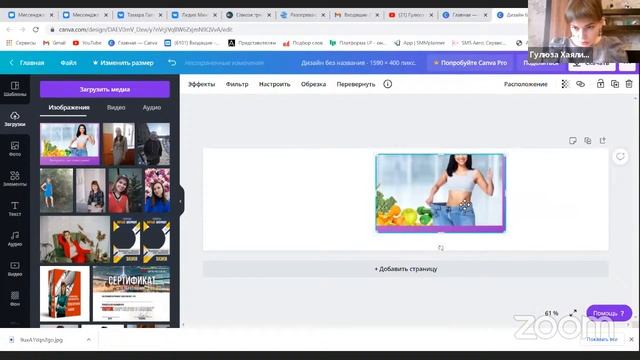Open the Background sidebar panel
This screenshot has width=640, height=360.
(15, 298)
